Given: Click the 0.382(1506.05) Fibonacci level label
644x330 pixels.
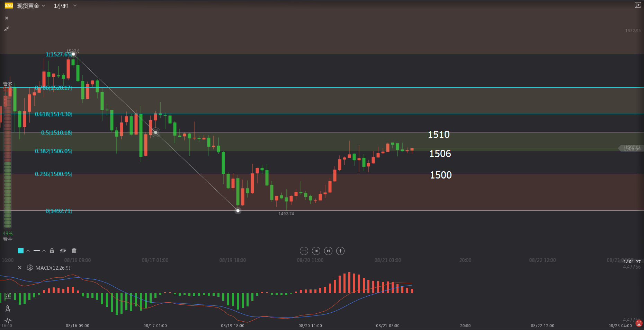Looking at the screenshot, I should pyautogui.click(x=54, y=151).
